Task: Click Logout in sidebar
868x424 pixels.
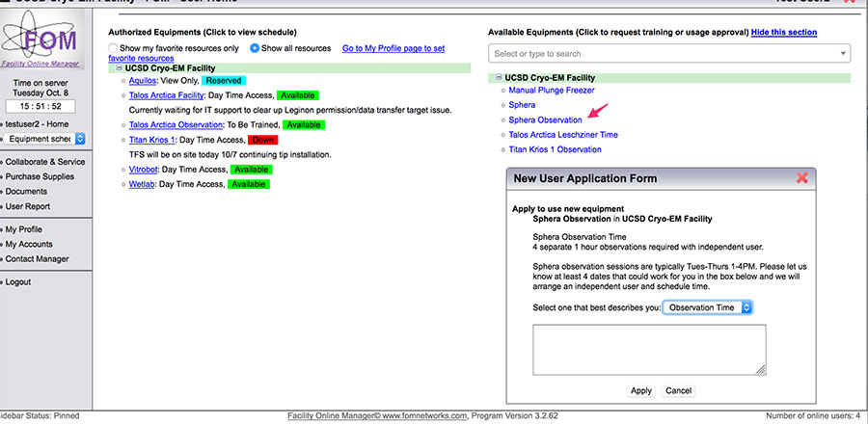Action: tap(17, 282)
